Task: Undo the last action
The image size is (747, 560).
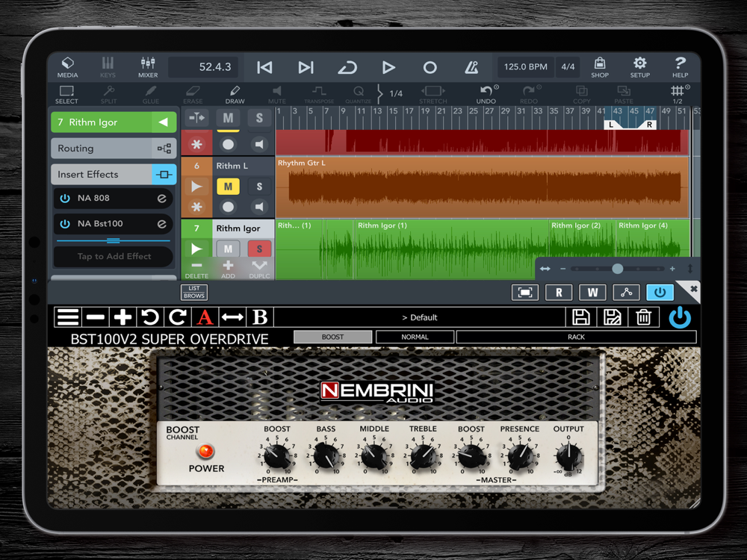Action: pos(486,94)
